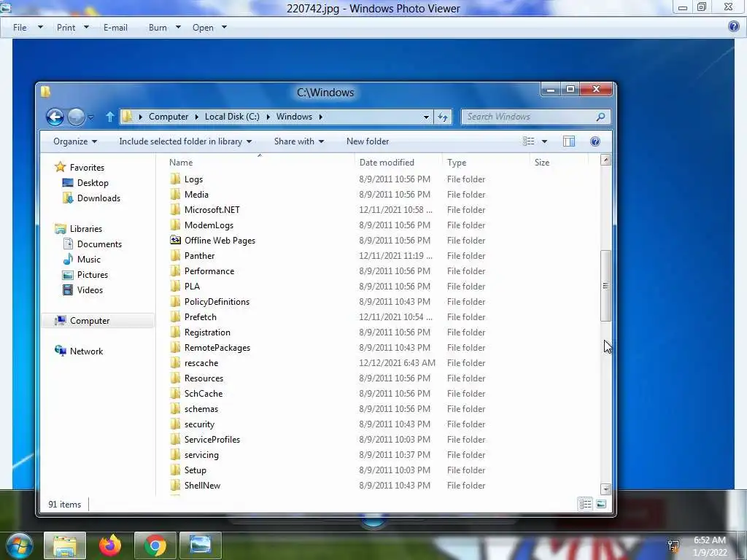The image size is (747, 560).
Task: Open Explorer help via the question mark icon
Action: (595, 141)
